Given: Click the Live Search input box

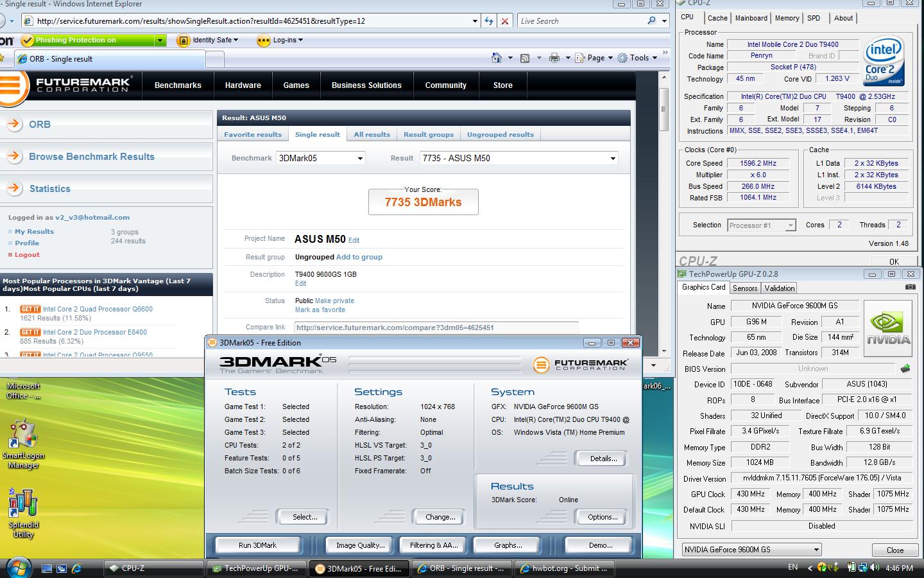Looking at the screenshot, I should [581, 21].
